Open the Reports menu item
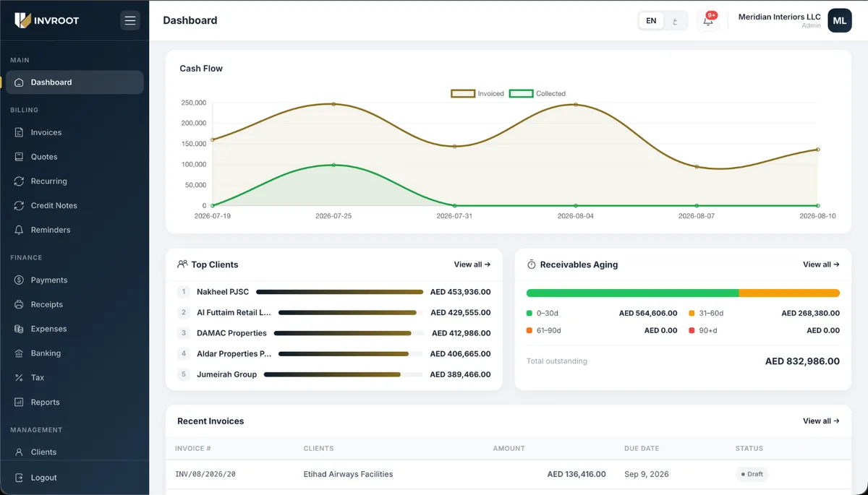868x495 pixels. [74, 402]
